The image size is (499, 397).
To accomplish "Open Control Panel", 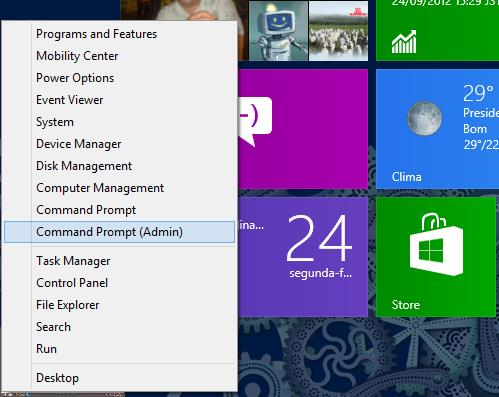I will point(119,283).
